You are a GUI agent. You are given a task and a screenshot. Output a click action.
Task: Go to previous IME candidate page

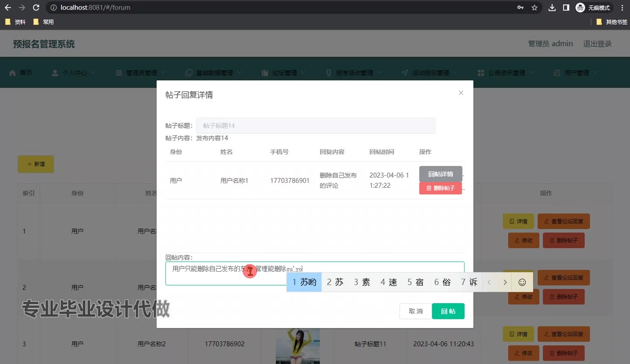coord(490,282)
